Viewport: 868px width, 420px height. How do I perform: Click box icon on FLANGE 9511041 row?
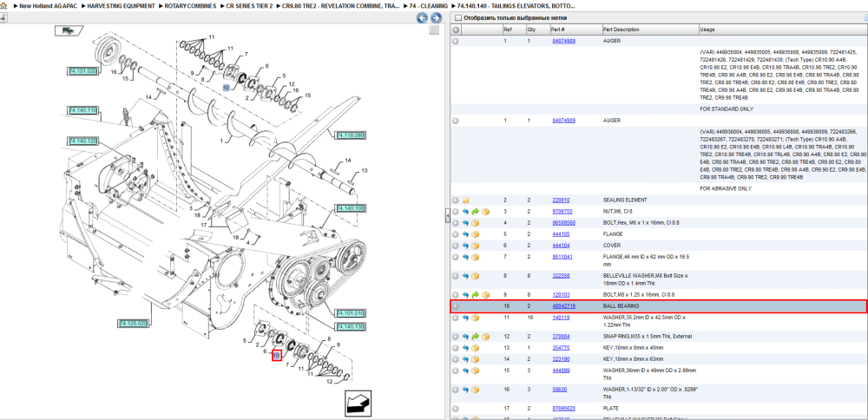point(475,258)
